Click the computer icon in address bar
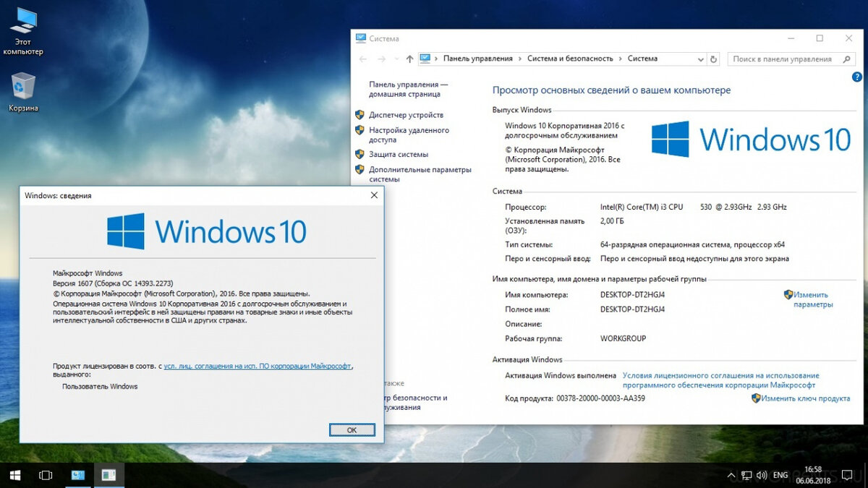The height and width of the screenshot is (488, 868). (425, 59)
